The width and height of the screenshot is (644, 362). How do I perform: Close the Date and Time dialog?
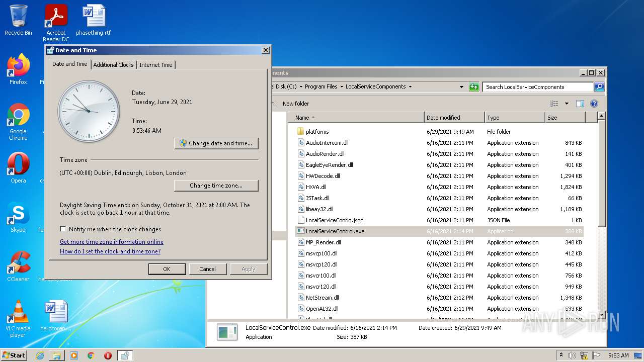265,50
